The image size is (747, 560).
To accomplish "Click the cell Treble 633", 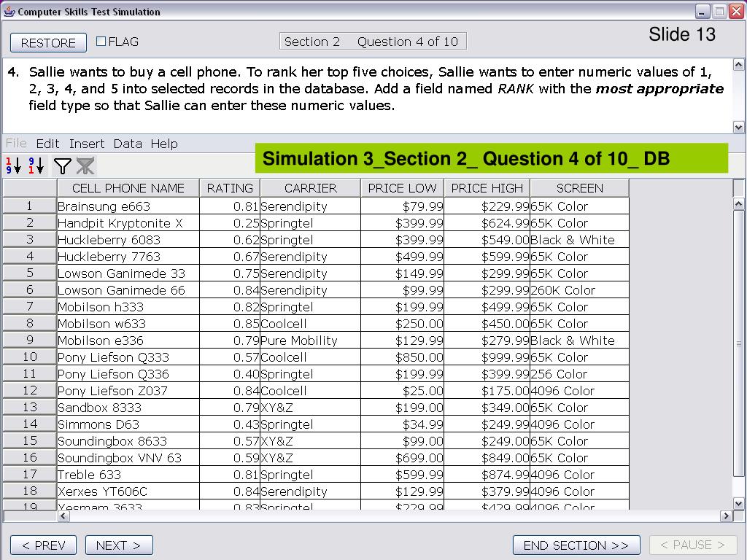I will click(x=128, y=474).
